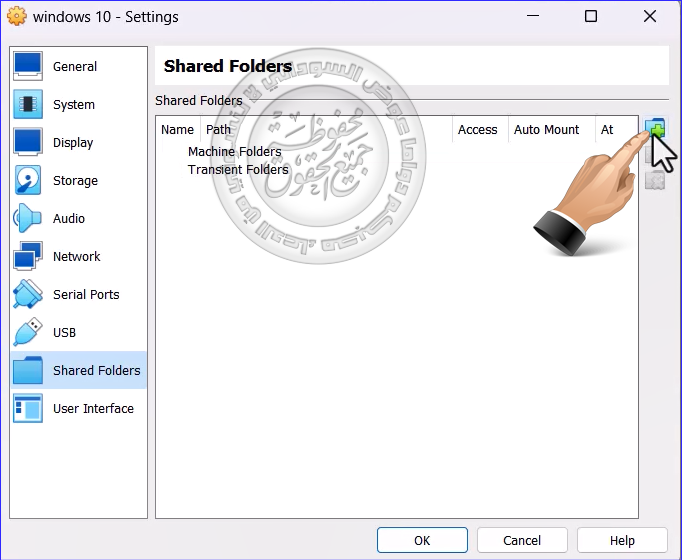Click the Add new shared folder icon

(655, 129)
